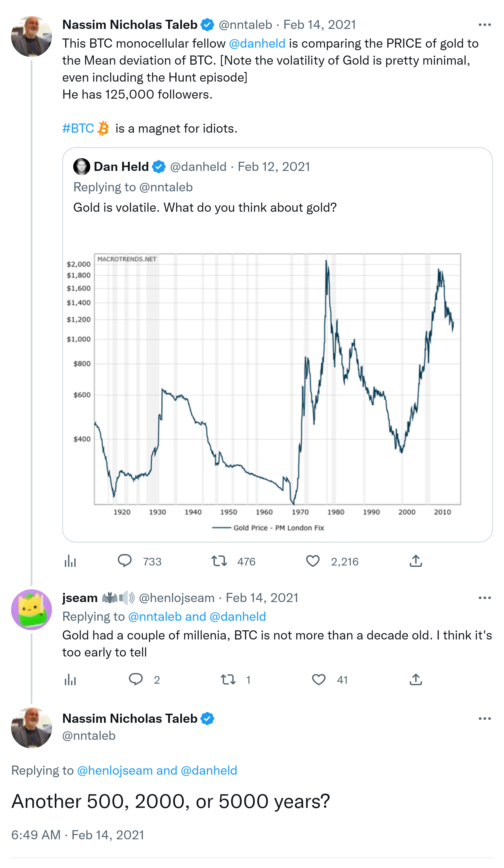Open the #BTC hashtag link

pos(78,128)
